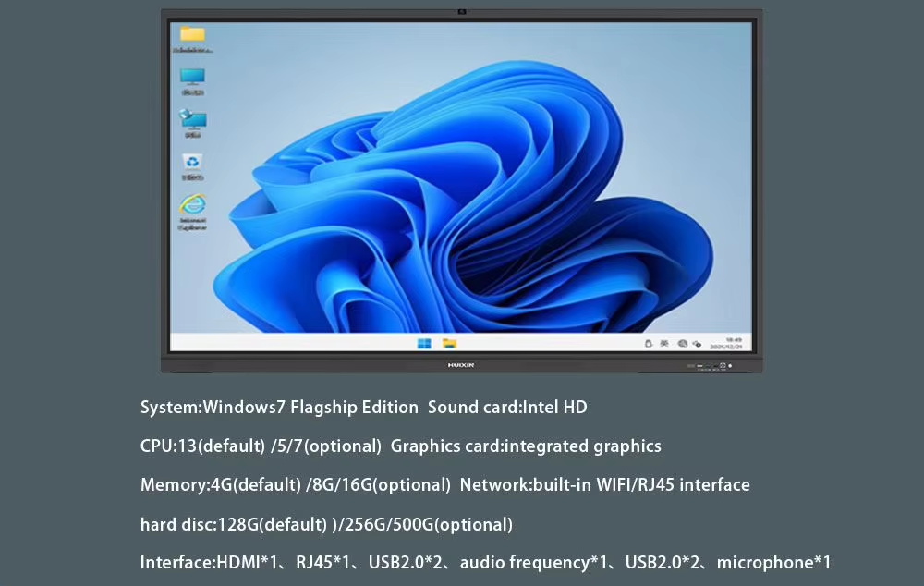Open File Explorer from the taskbar
Screen dimensions: 924x586
pyautogui.click(x=449, y=343)
